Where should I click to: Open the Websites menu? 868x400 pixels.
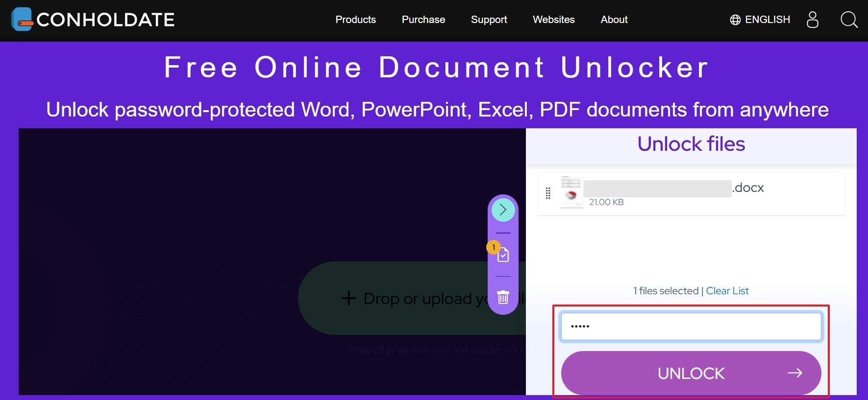[553, 20]
